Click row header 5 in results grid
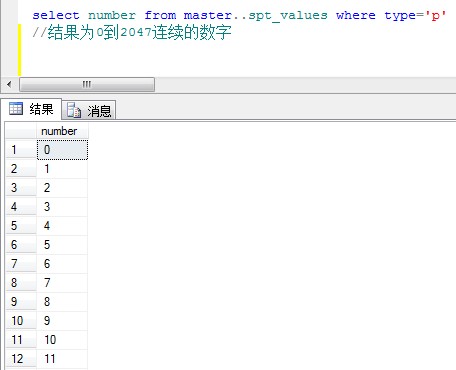The width and height of the screenshot is (456, 370). click(x=21, y=226)
